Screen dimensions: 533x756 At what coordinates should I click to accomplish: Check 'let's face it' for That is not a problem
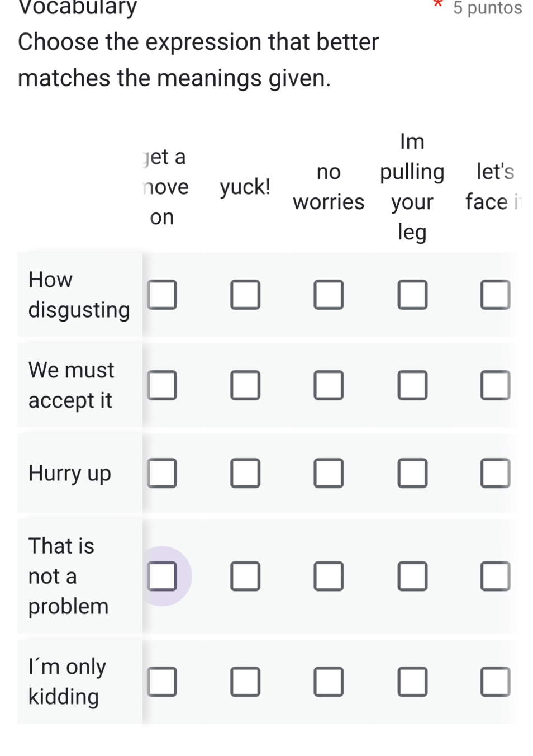[496, 577]
